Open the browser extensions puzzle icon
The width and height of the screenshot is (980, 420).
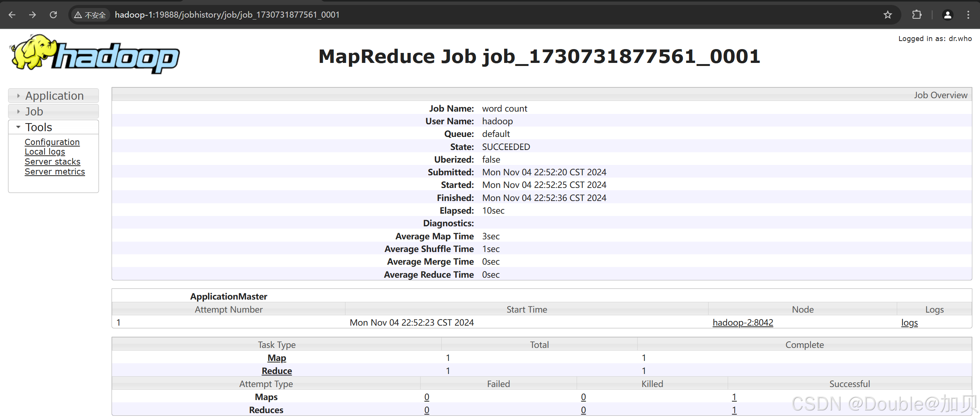[917, 15]
